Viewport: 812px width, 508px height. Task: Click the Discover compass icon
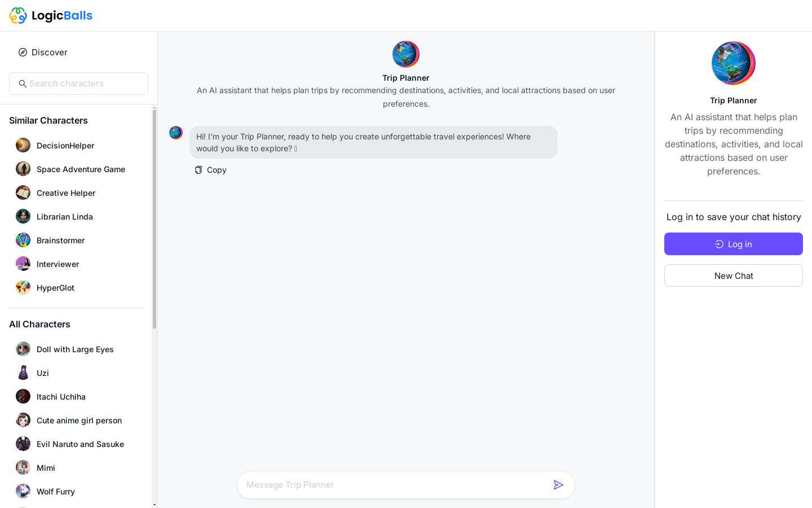click(x=23, y=52)
